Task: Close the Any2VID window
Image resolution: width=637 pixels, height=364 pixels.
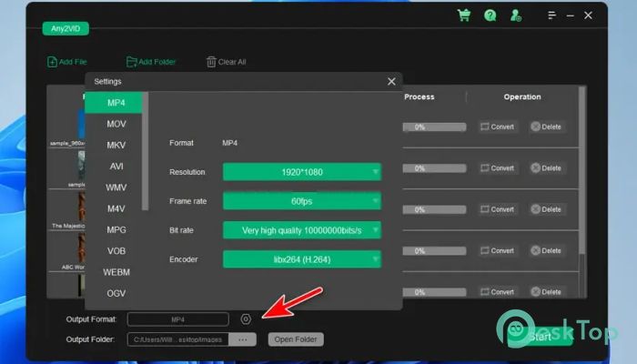Action: tap(588, 15)
